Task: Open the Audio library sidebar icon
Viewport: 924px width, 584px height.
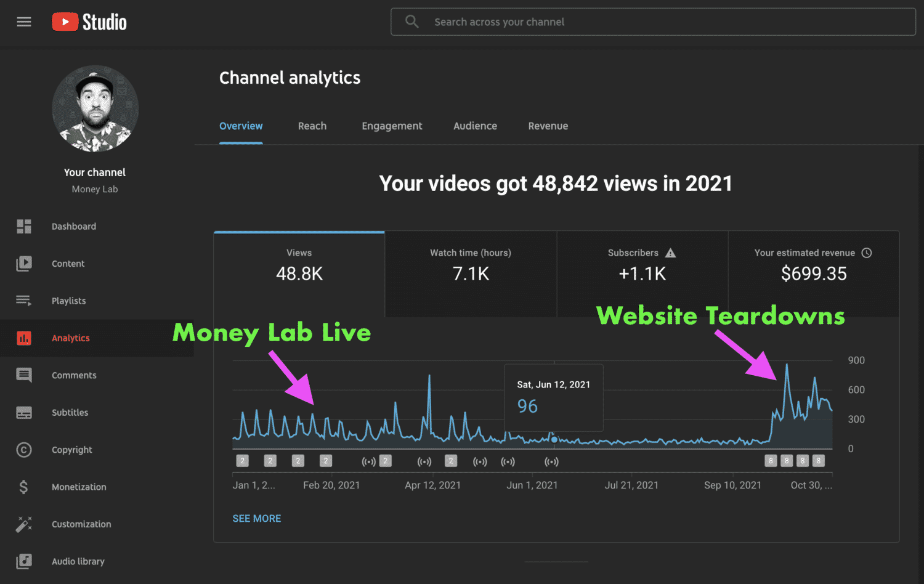Action: pos(24,561)
